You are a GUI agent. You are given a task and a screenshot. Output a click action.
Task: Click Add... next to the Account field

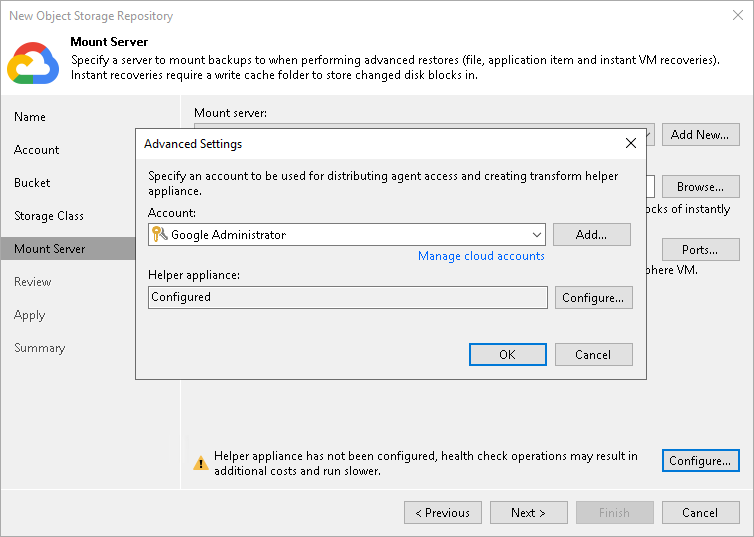click(591, 235)
